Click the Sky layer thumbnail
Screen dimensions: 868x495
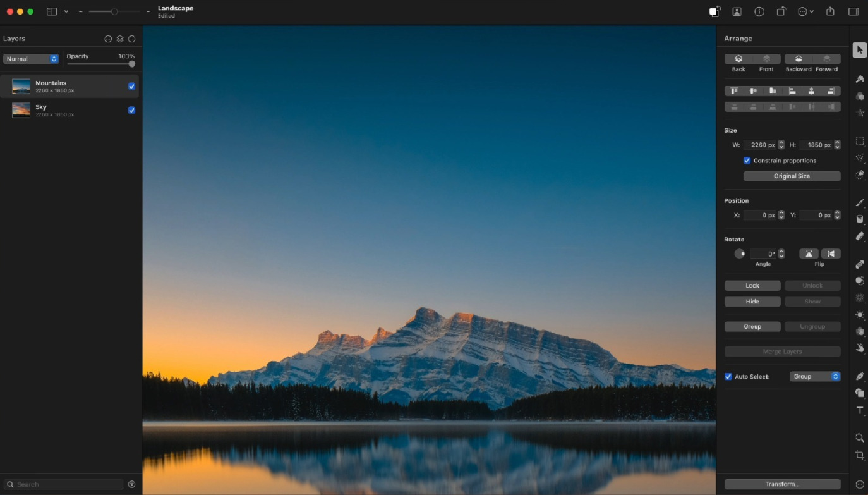point(21,110)
